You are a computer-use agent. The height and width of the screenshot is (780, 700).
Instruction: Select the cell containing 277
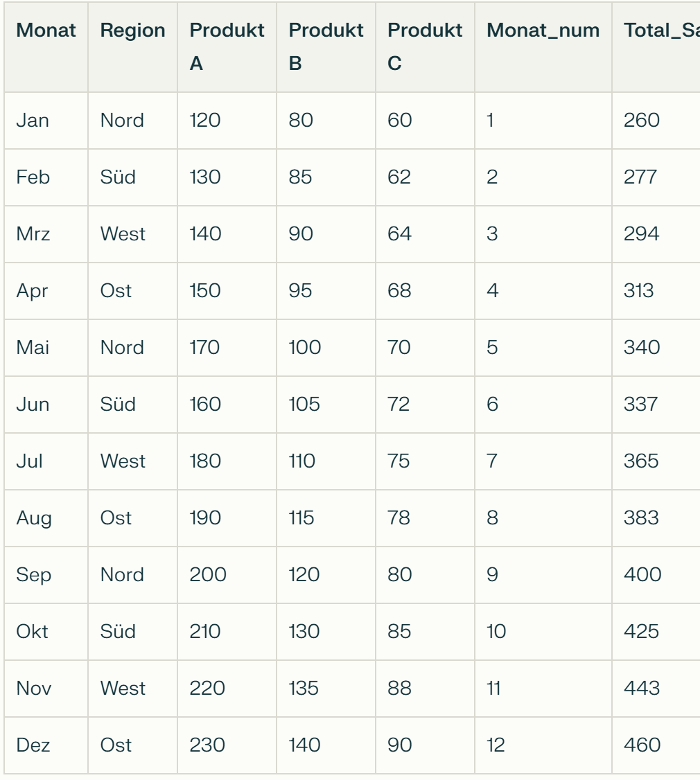point(656,177)
